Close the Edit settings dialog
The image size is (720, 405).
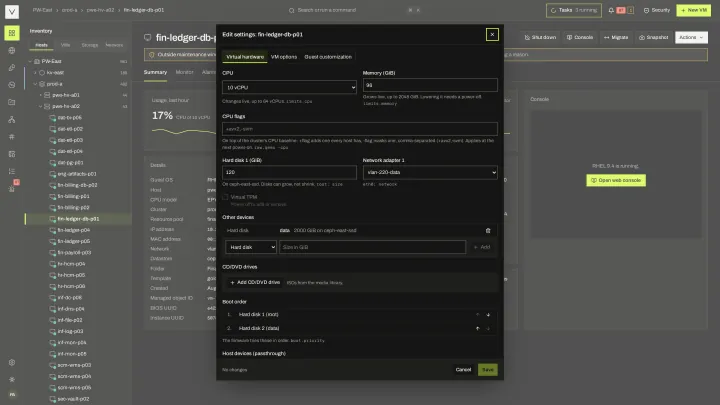tap(492, 34)
